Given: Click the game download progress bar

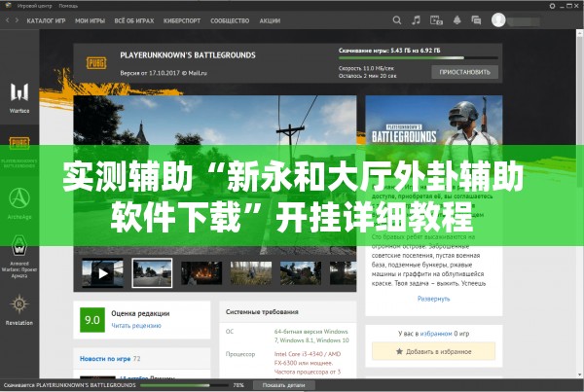Looking at the screenshot, I should pyautogui.click(x=419, y=58).
